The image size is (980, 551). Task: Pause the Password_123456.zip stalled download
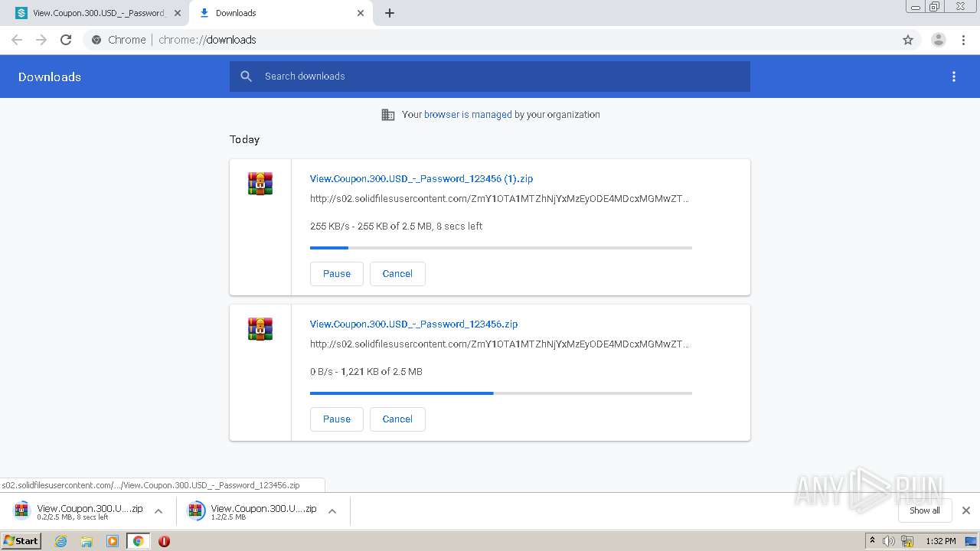[x=337, y=419]
